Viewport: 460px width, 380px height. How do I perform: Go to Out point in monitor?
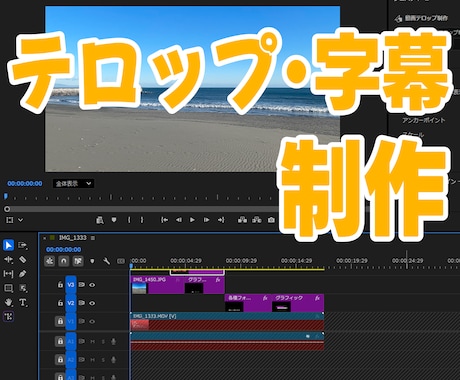[x=221, y=220]
